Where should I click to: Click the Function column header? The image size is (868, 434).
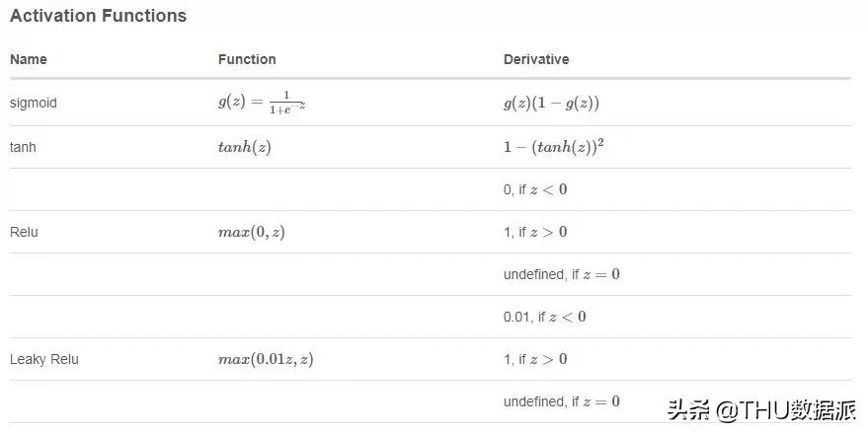pos(247,59)
